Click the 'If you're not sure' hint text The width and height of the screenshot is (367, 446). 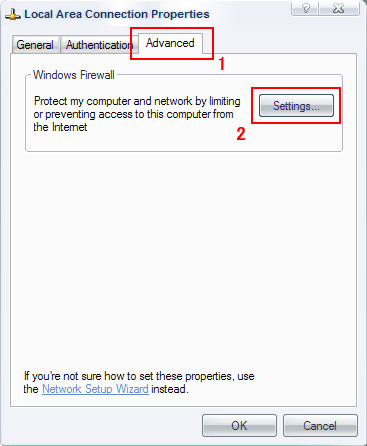(x=139, y=382)
